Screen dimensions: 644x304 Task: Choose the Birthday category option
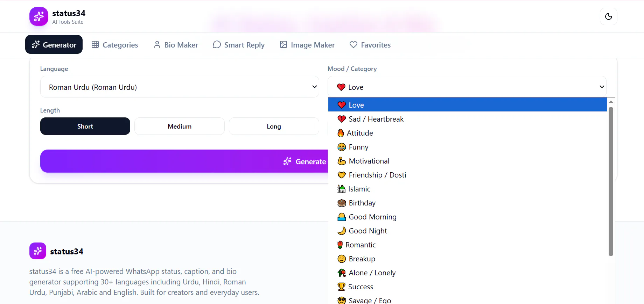click(x=467, y=203)
